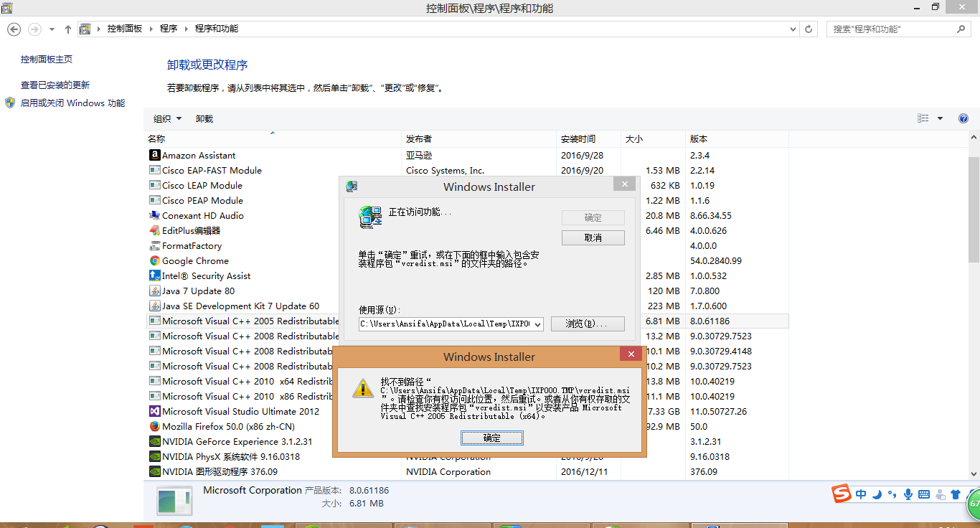Close the warning dialog with red X
The height and width of the screenshot is (528, 980).
pyautogui.click(x=631, y=354)
